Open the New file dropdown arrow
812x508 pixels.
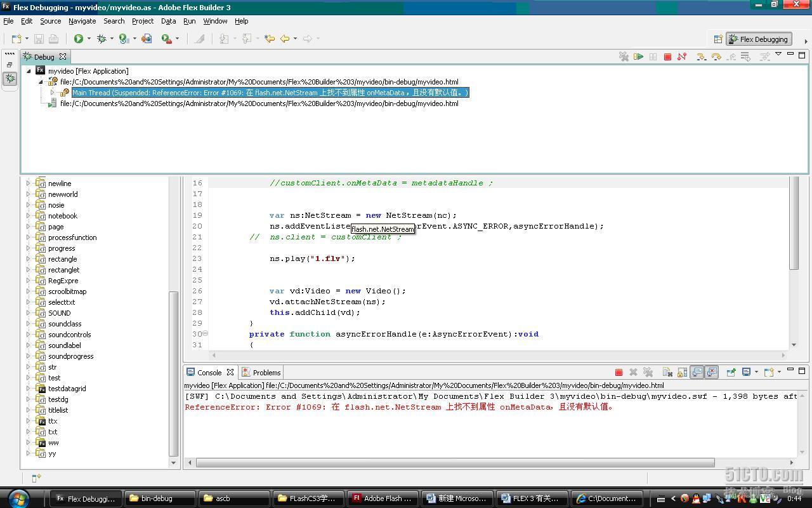[27, 39]
